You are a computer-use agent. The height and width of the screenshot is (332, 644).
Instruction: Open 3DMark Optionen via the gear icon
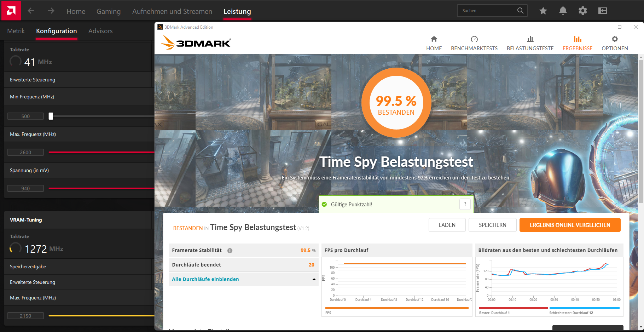[615, 42]
